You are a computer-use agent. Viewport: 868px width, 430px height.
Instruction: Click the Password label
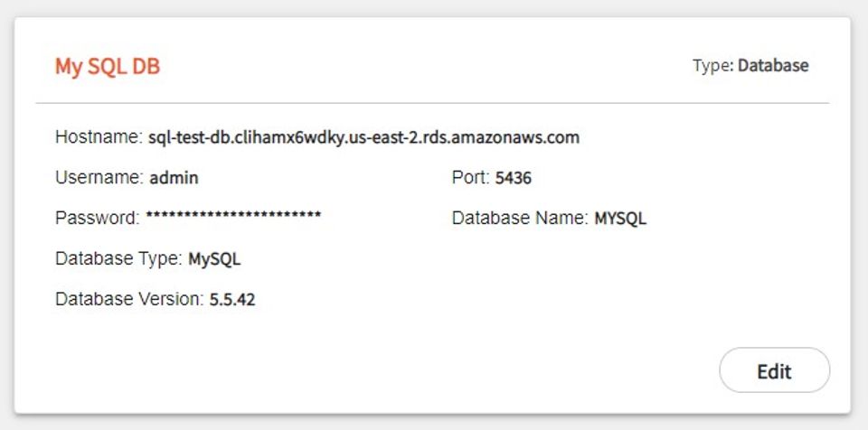pos(98,219)
